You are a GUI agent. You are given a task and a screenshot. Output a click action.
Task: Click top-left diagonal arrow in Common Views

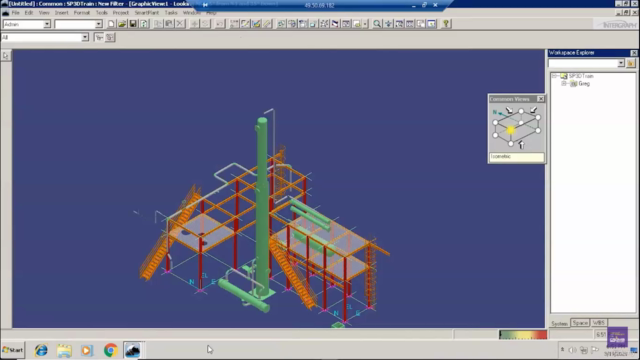coord(509,110)
